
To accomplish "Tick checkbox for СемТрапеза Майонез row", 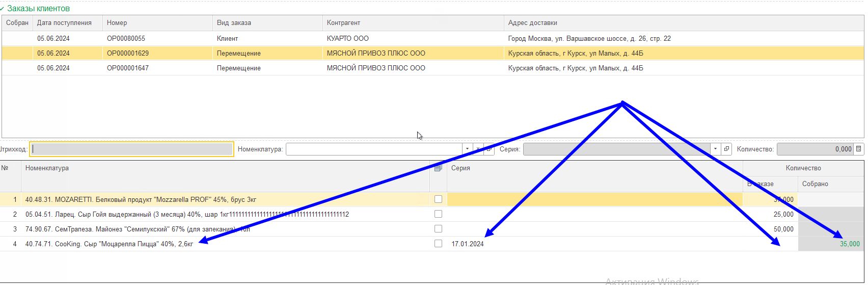I will click(438, 229).
